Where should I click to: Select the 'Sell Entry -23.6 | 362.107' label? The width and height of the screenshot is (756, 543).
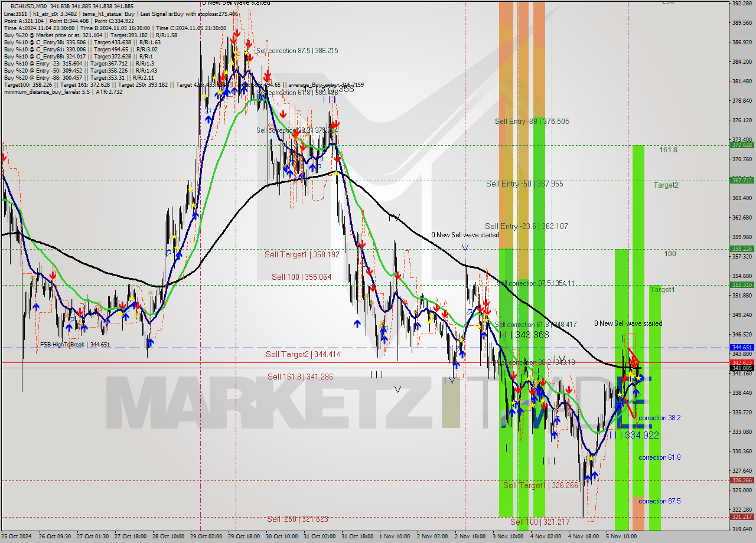pyautogui.click(x=526, y=226)
